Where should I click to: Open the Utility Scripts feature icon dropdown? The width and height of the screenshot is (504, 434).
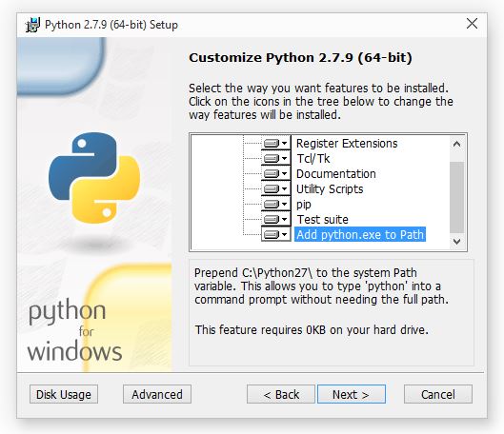coord(275,188)
